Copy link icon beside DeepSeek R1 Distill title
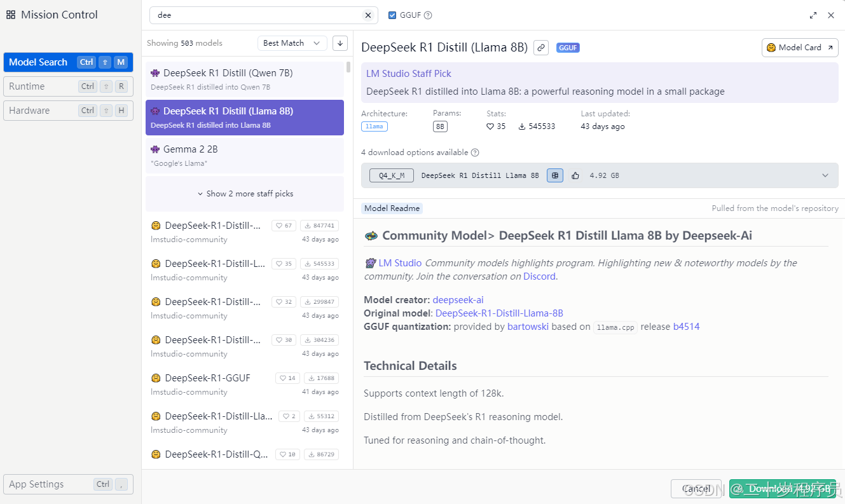This screenshot has width=845, height=504. tap(541, 47)
